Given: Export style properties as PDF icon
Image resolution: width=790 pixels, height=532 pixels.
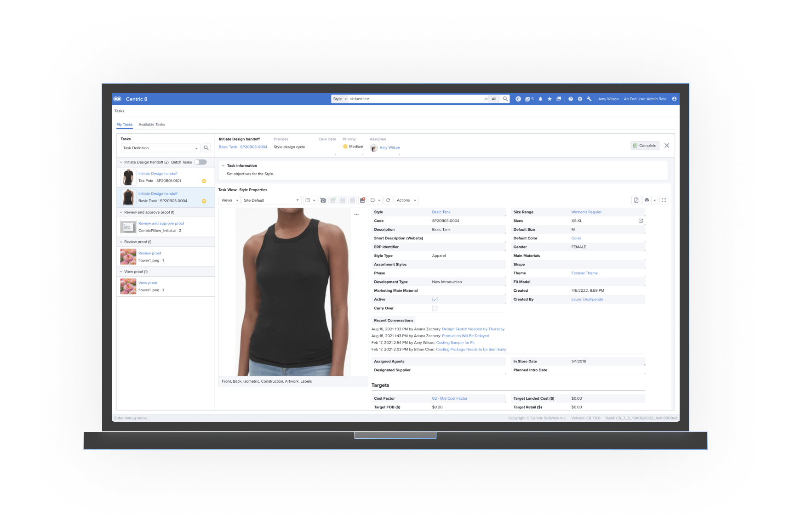Looking at the screenshot, I should [x=636, y=200].
